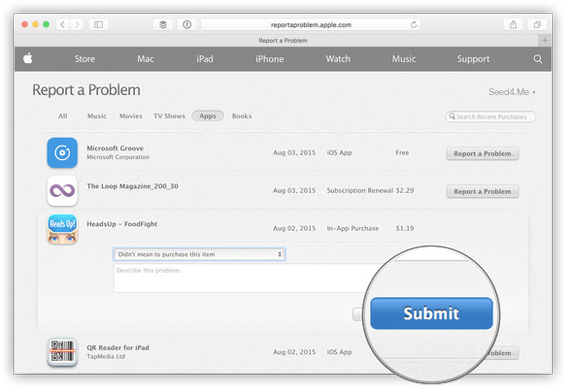Open the search magnifier in Apple nav
This screenshot has width=570, height=391.
[538, 59]
